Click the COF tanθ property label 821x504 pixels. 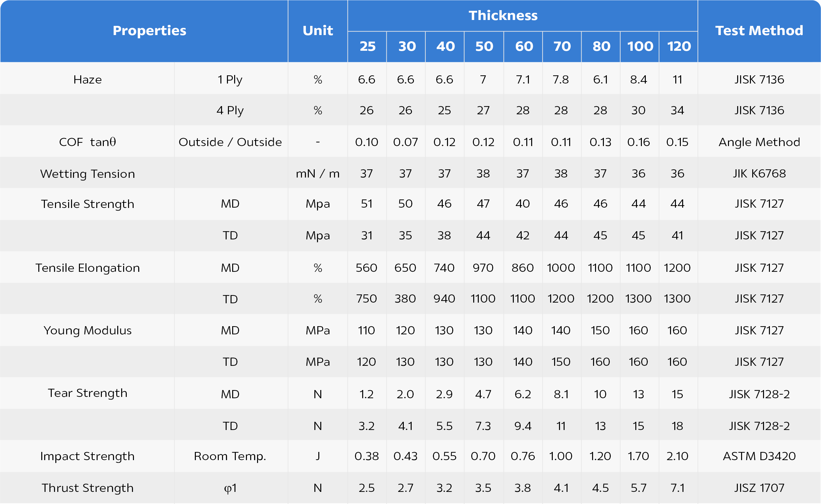(87, 142)
